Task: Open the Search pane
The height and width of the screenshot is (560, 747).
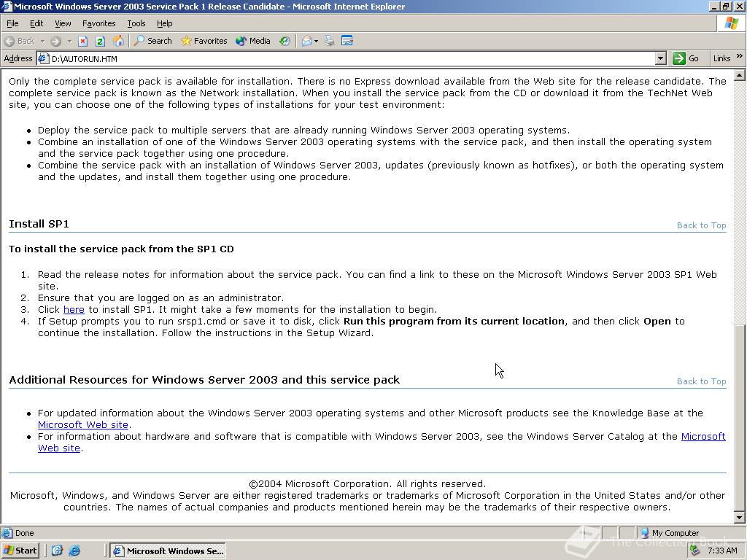Action: pos(152,41)
